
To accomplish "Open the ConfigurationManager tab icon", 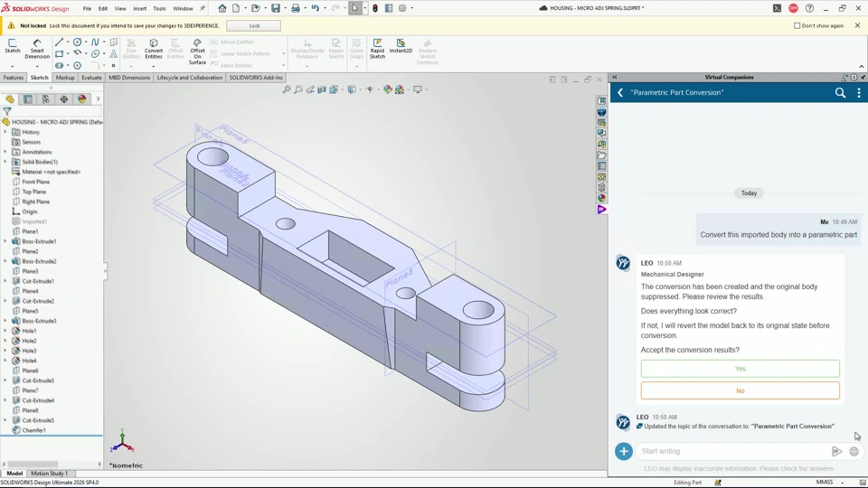I will click(x=46, y=99).
